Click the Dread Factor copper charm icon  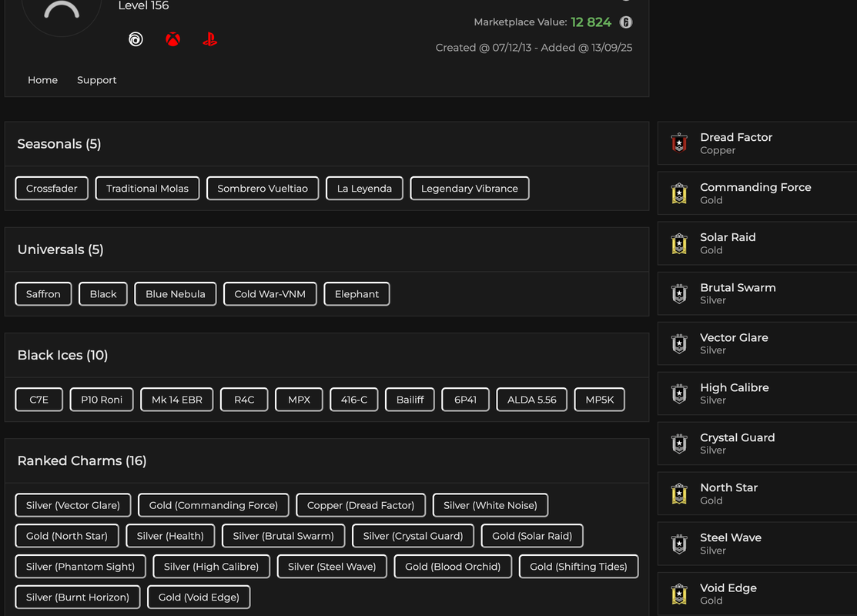coord(679,143)
